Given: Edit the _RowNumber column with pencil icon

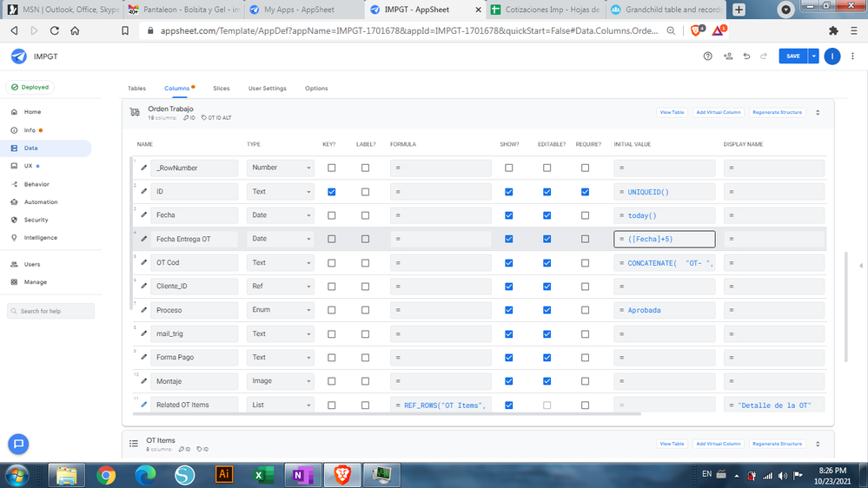Looking at the screenshot, I should click(x=144, y=168).
